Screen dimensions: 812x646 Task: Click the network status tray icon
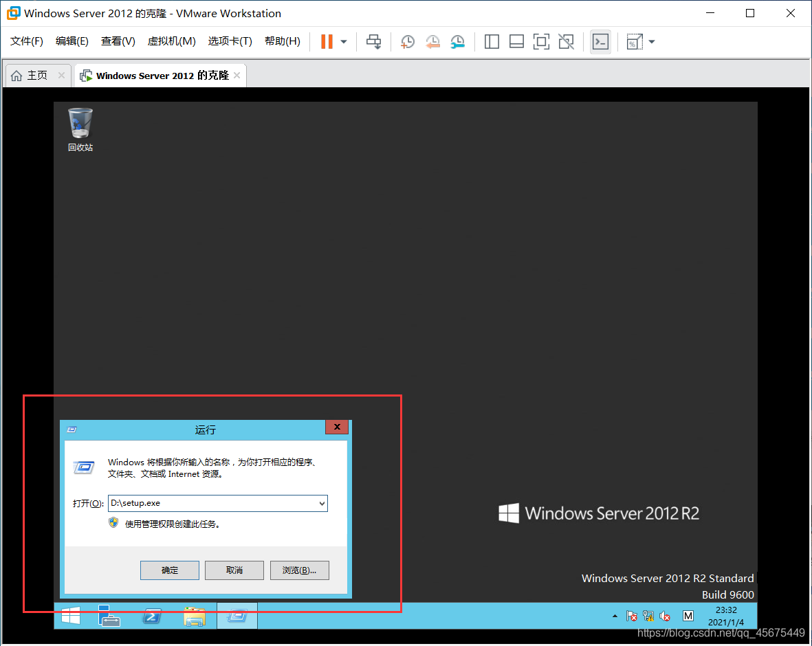[648, 616]
